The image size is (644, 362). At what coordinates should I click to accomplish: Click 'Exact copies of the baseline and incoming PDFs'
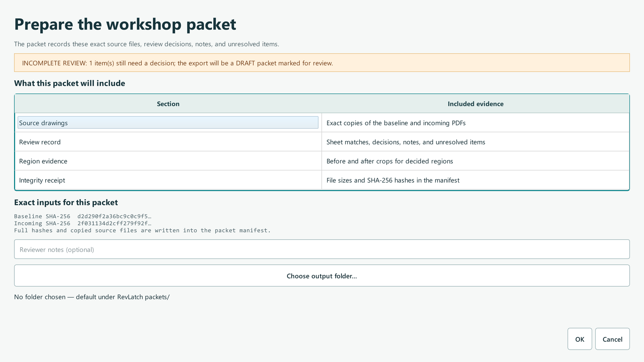click(396, 123)
